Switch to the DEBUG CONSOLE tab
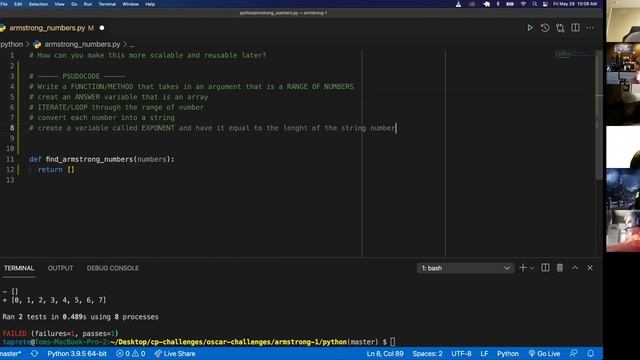 (113, 268)
